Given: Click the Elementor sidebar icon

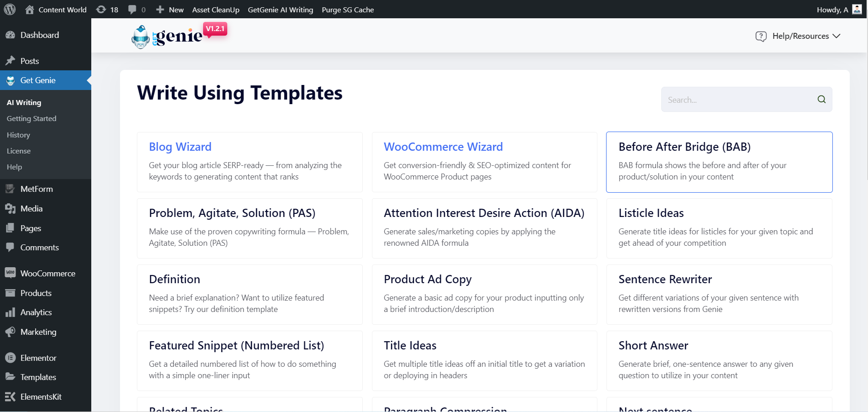Looking at the screenshot, I should [10, 358].
